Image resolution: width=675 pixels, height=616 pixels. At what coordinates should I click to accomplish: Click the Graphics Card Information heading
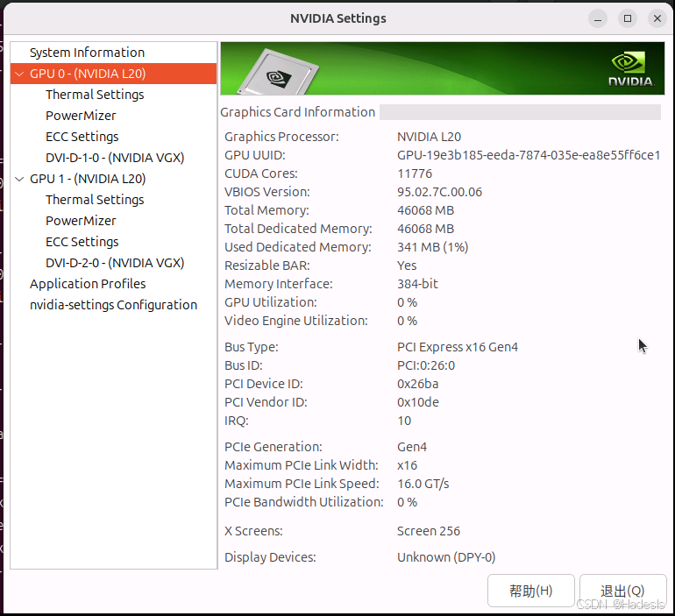297,112
